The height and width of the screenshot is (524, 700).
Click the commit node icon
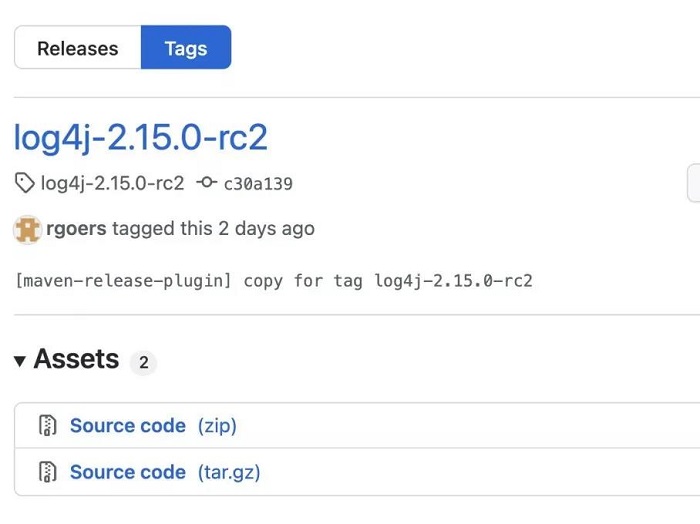click(x=207, y=182)
